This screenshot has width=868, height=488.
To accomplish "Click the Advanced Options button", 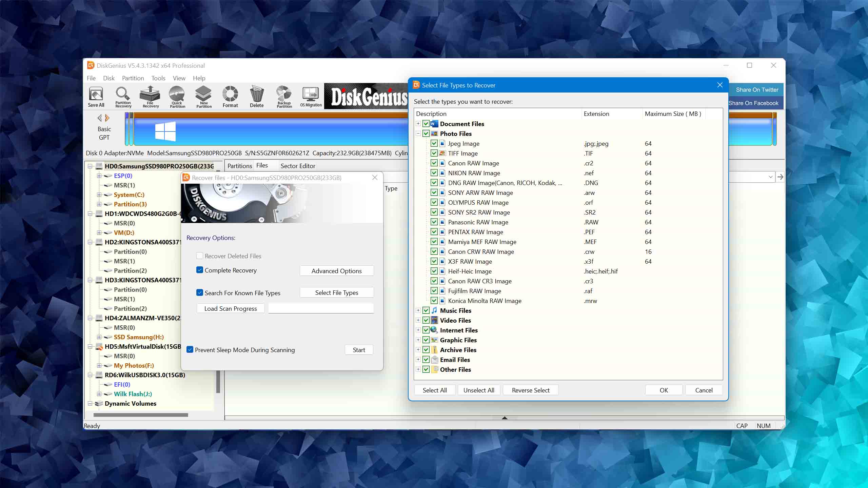I will click(x=337, y=271).
